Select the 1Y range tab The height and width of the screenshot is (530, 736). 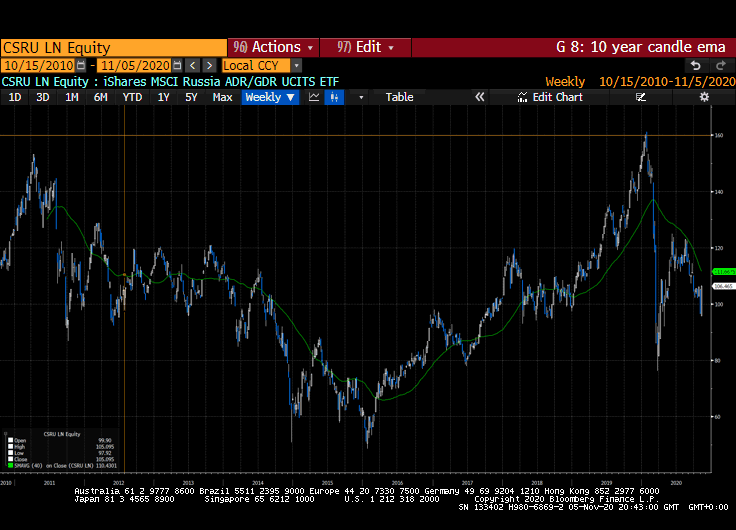pos(163,97)
